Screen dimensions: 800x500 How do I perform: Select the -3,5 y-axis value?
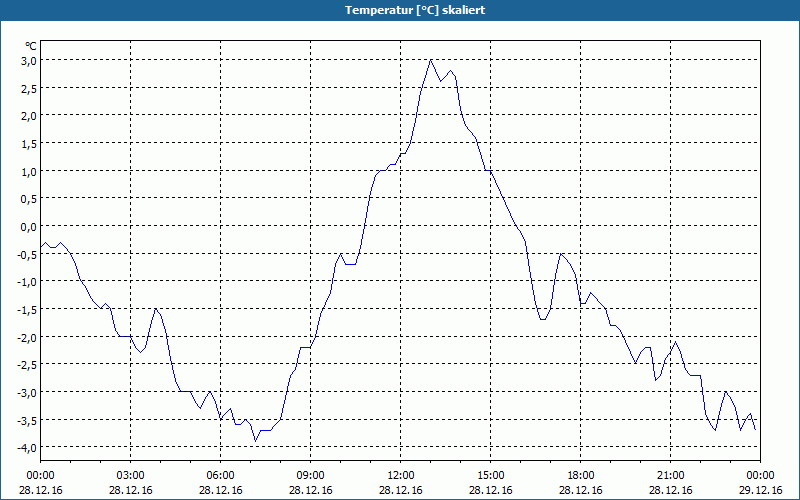(27, 420)
